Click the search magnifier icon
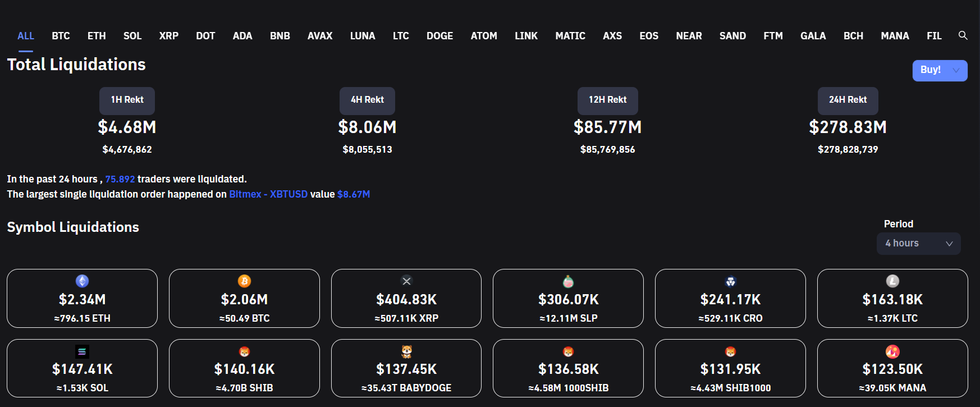This screenshot has width=980, height=407. pyautogui.click(x=963, y=35)
